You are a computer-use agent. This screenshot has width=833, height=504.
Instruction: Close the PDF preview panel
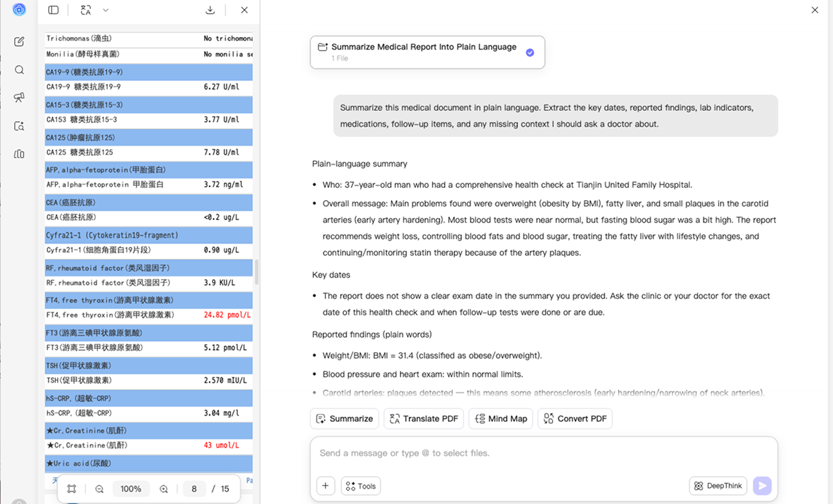click(x=245, y=10)
